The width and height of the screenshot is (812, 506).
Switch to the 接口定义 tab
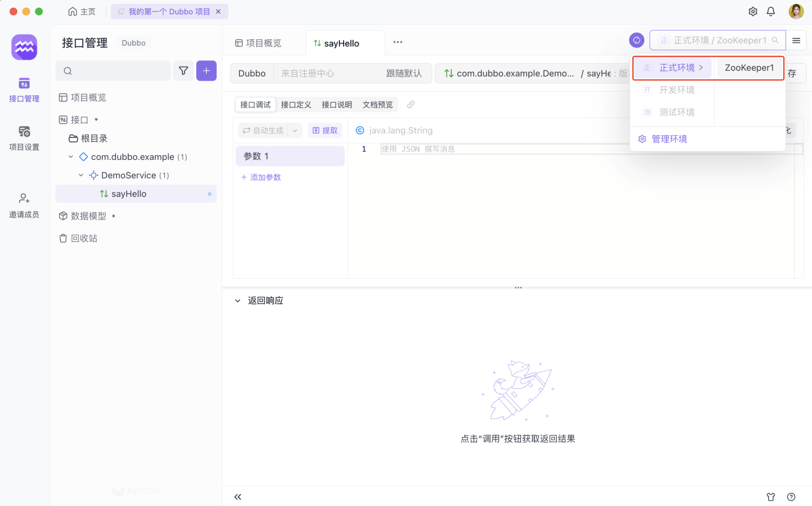click(296, 105)
